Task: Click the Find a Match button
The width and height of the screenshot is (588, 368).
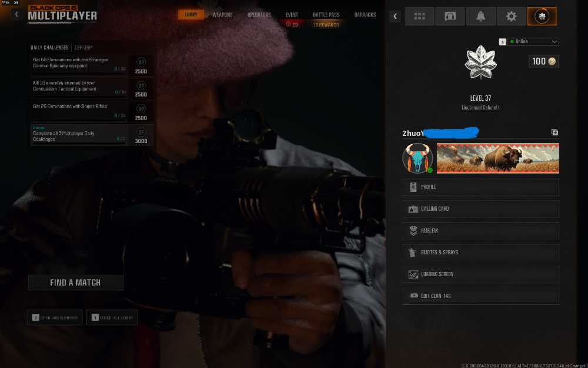Action: (x=76, y=283)
